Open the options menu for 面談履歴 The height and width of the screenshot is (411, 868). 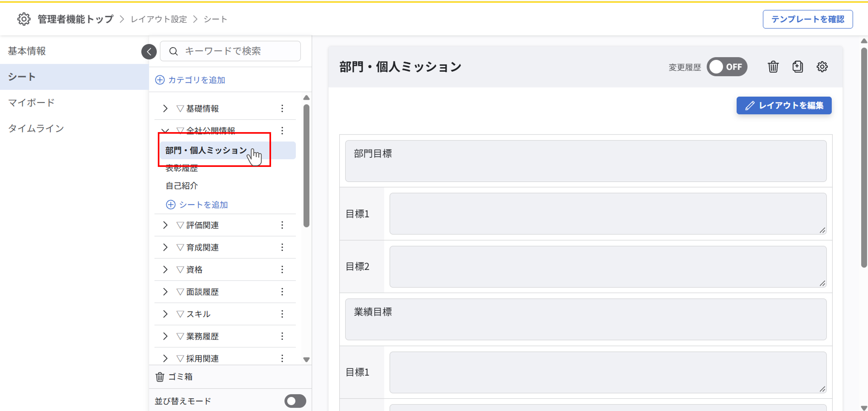click(282, 292)
